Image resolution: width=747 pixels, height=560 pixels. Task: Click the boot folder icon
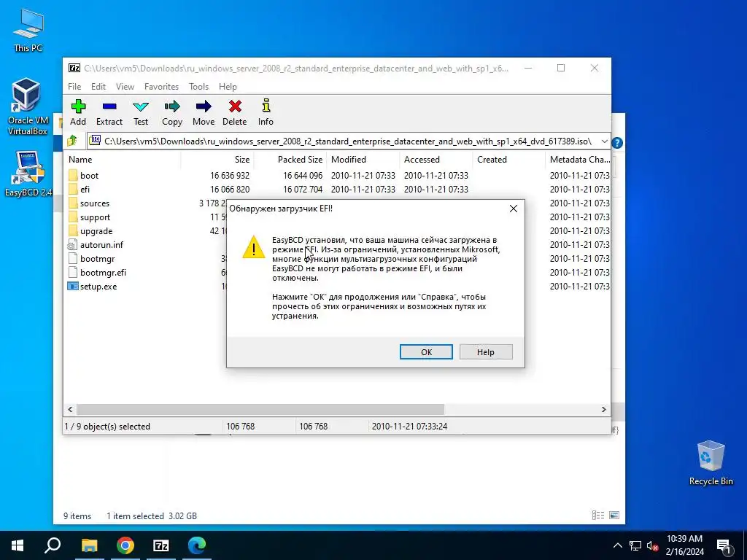pos(72,175)
